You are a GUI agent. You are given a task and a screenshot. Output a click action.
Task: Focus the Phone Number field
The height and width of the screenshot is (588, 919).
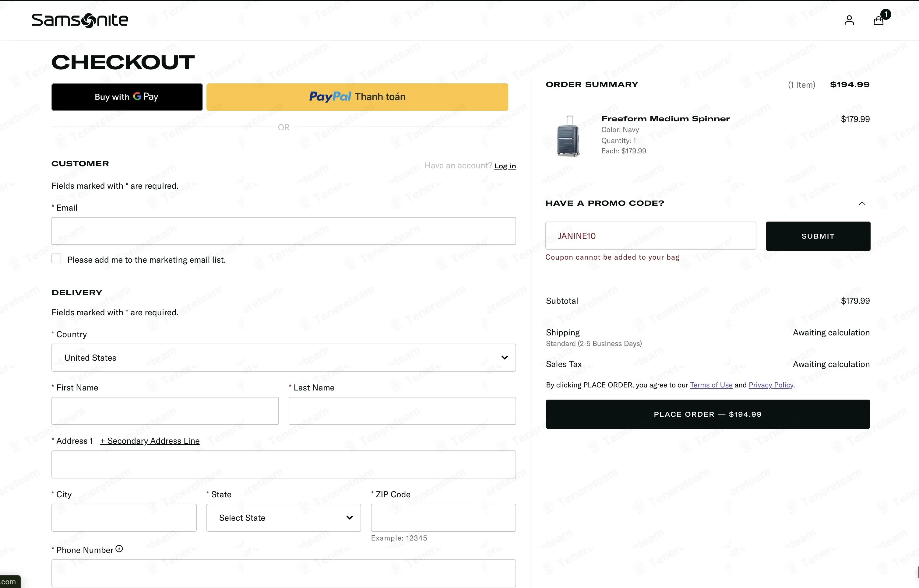[x=283, y=573]
